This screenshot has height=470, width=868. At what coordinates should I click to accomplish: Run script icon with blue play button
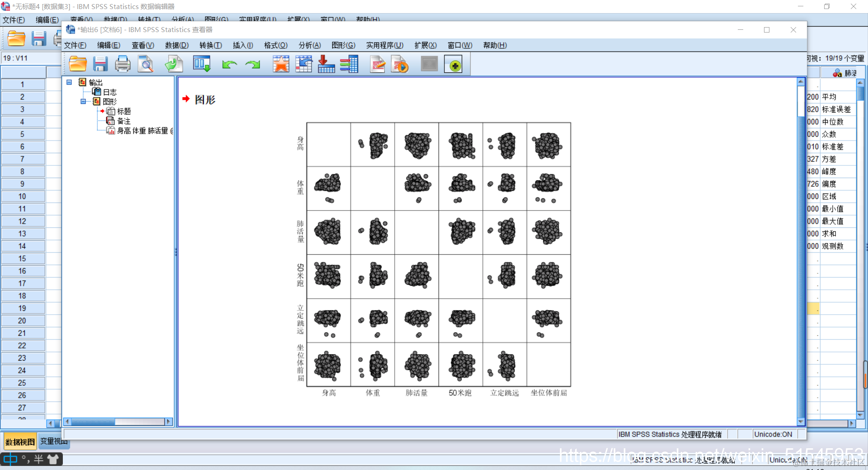400,64
